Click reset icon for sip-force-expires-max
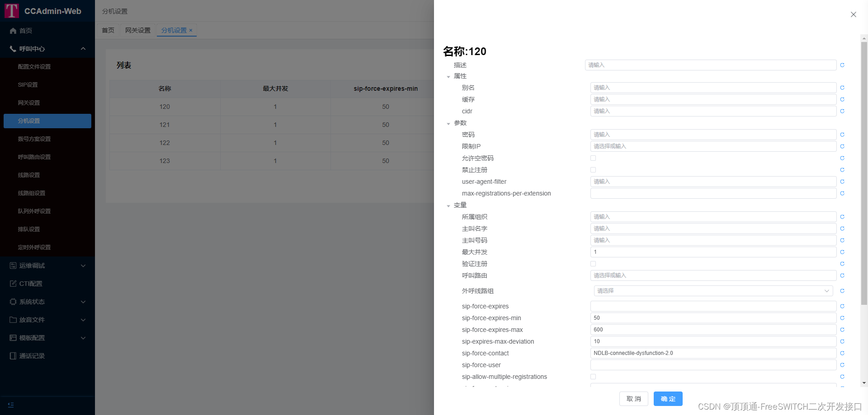This screenshot has height=415, width=868. coord(842,330)
